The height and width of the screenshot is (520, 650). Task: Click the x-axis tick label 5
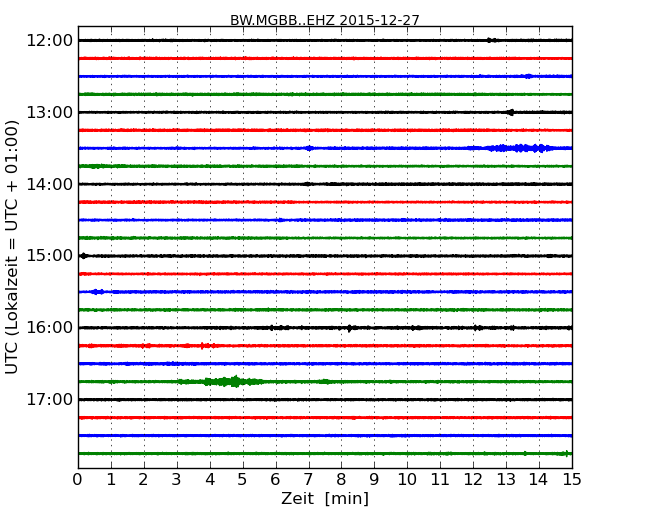tap(242, 480)
